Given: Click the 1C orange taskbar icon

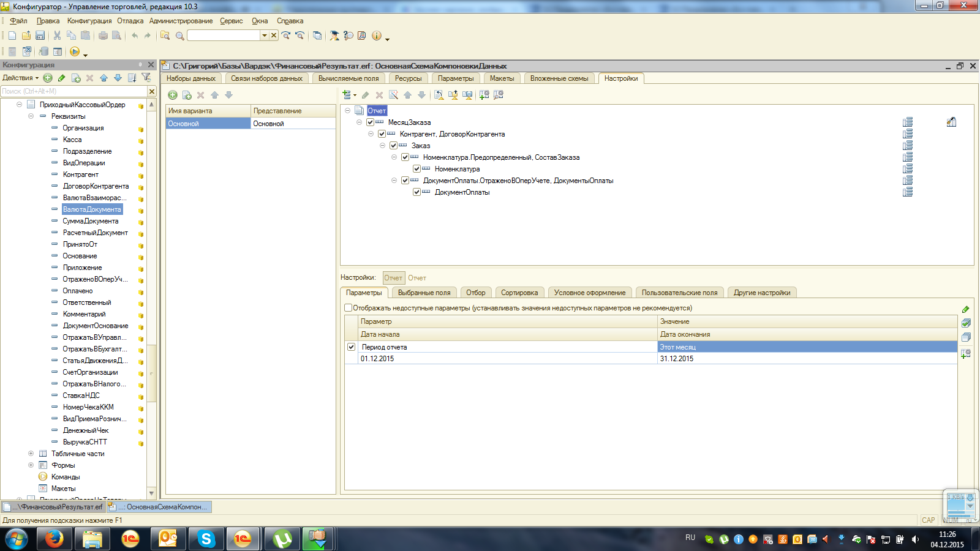Looking at the screenshot, I should pos(130,539).
